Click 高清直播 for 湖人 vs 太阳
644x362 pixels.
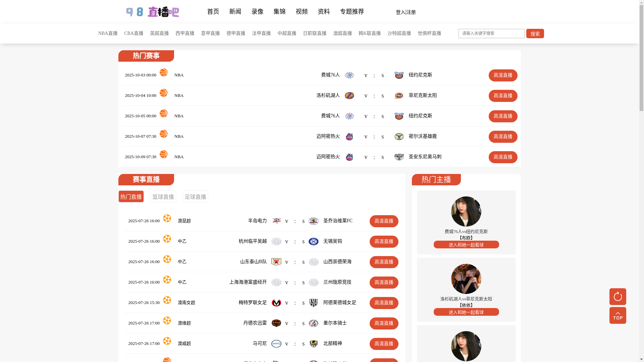tap(503, 96)
